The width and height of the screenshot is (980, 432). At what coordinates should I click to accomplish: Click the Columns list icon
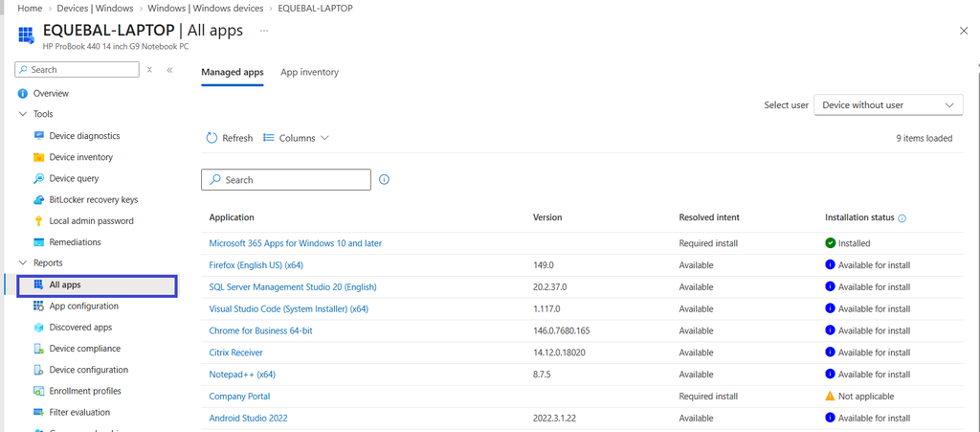click(x=269, y=138)
